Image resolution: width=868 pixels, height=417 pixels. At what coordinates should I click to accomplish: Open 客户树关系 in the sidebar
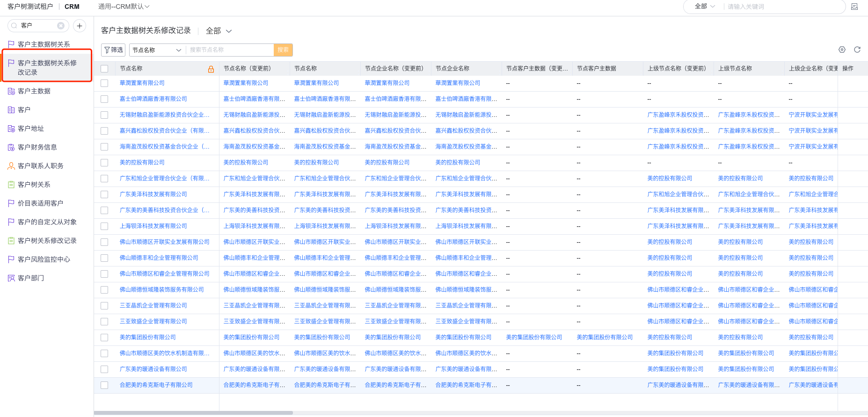click(34, 185)
